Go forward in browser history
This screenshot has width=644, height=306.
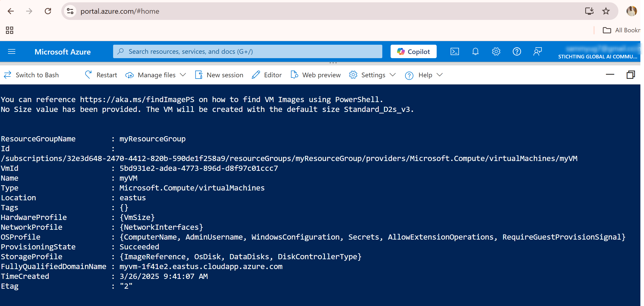pyautogui.click(x=29, y=11)
